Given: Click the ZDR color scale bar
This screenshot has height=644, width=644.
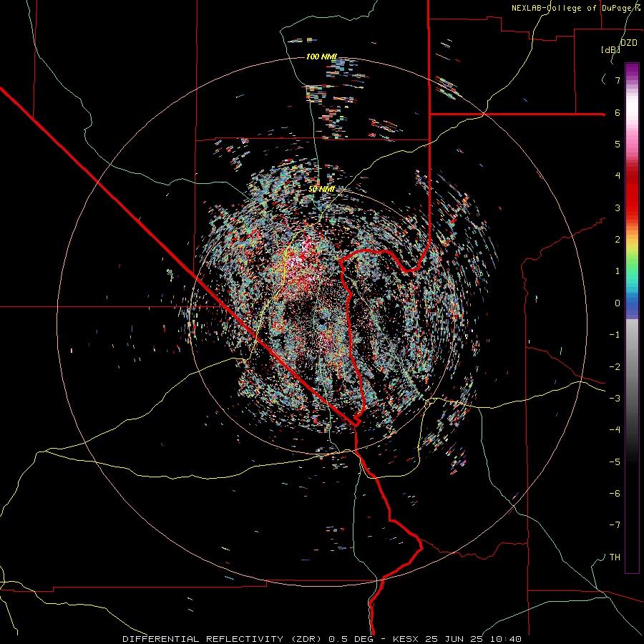Looking at the screenshot, I should (632, 318).
